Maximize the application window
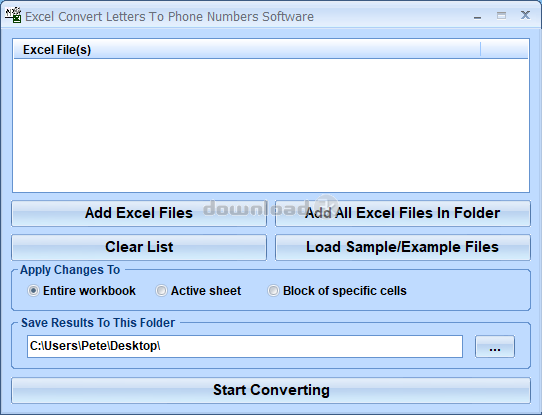Screen dimensions: 542x415 pyautogui.click(x=501, y=16)
